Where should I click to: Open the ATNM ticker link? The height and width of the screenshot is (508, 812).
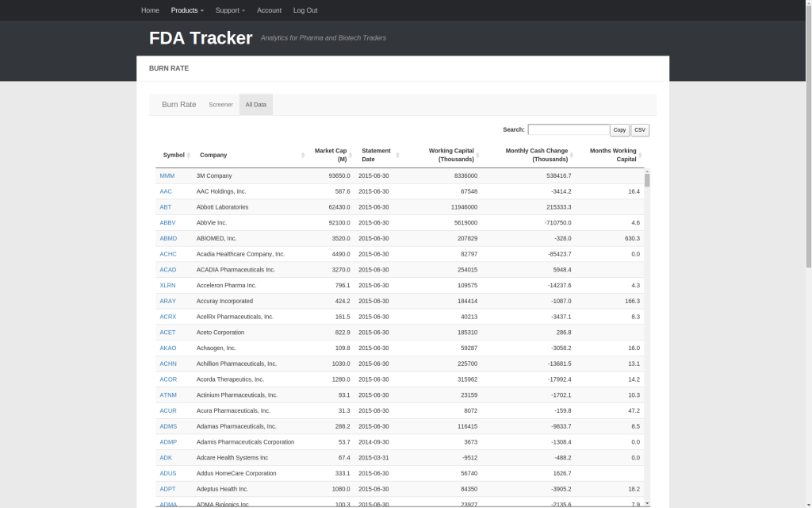point(168,395)
